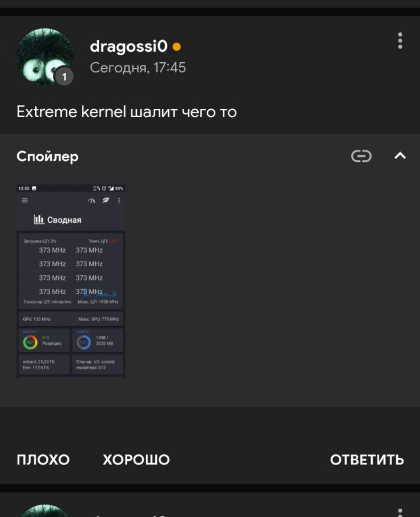The height and width of the screenshot is (517, 420).
Task: Tap the reputation badge showing 1
Action: [64, 76]
